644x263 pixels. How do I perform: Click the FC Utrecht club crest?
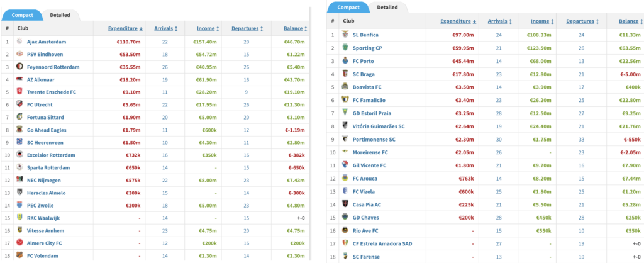[x=19, y=104]
